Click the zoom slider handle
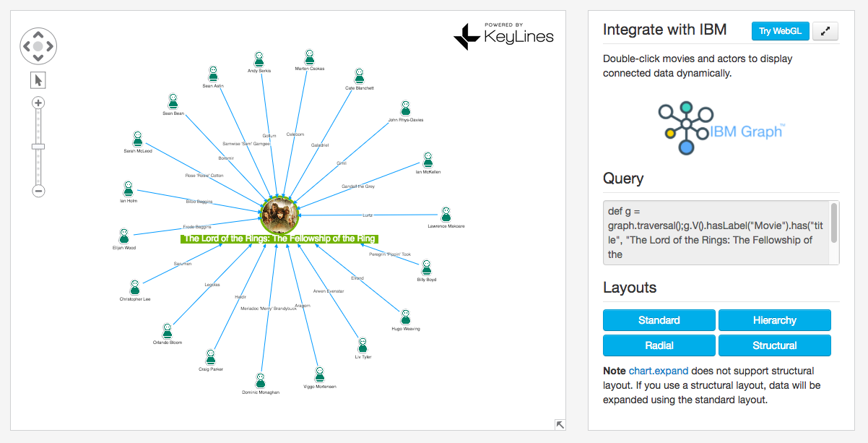The image size is (868, 443). [39, 147]
